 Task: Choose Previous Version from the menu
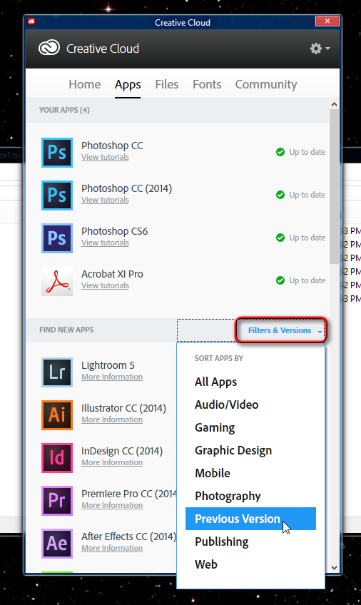[250, 519]
